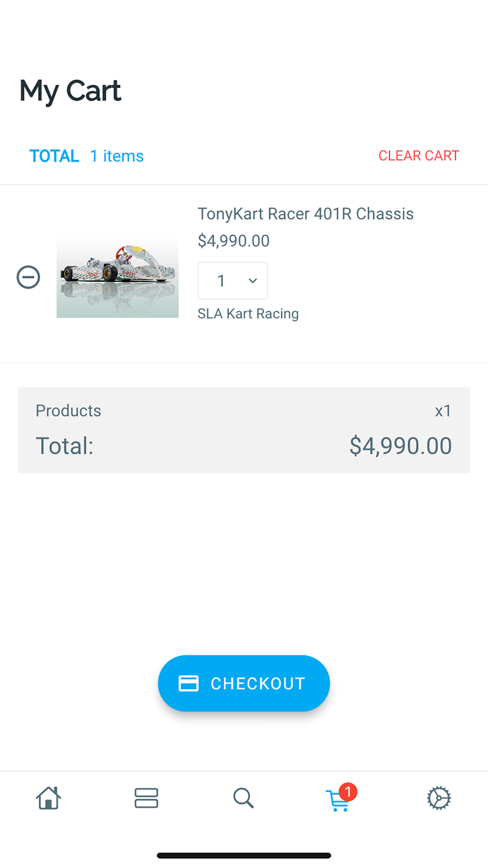This screenshot has height=868, width=488.
Task: Tap the My Cart page heading
Action: (70, 91)
